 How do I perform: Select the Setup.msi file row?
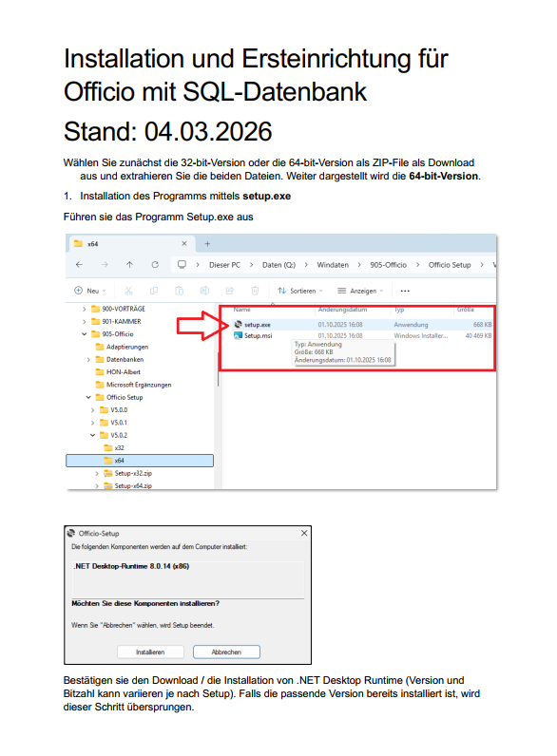[362, 335]
